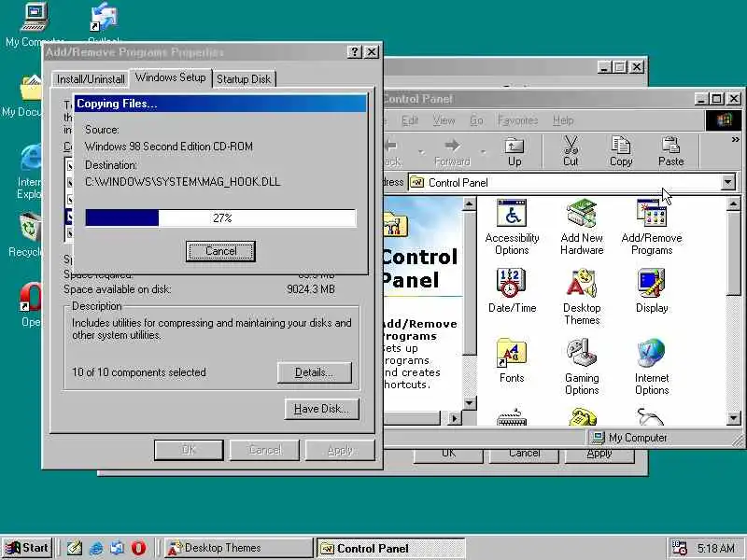Click the icon pane vertical scrollbar thumb

733,254
